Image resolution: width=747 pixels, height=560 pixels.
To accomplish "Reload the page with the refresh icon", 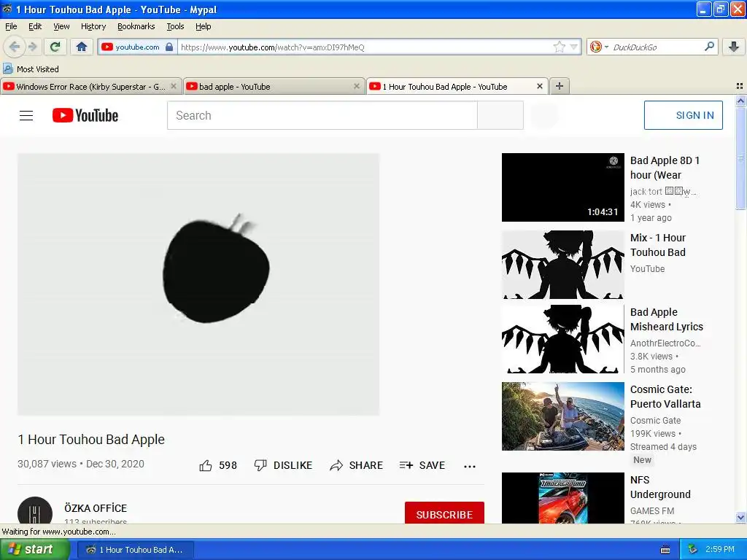I will 55,47.
